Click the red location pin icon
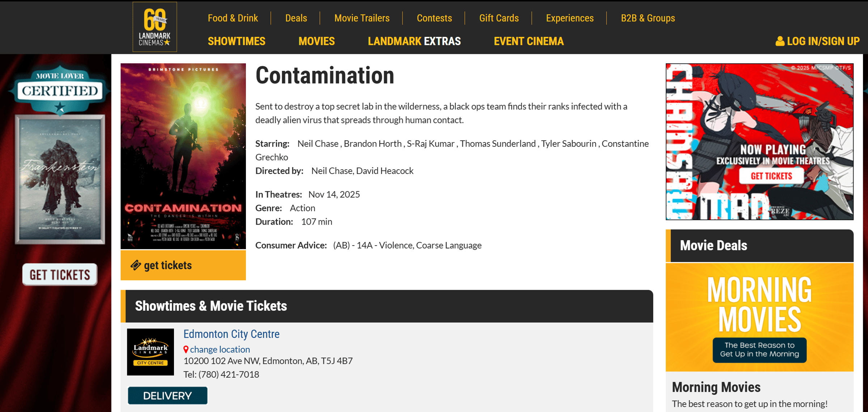 (x=186, y=349)
